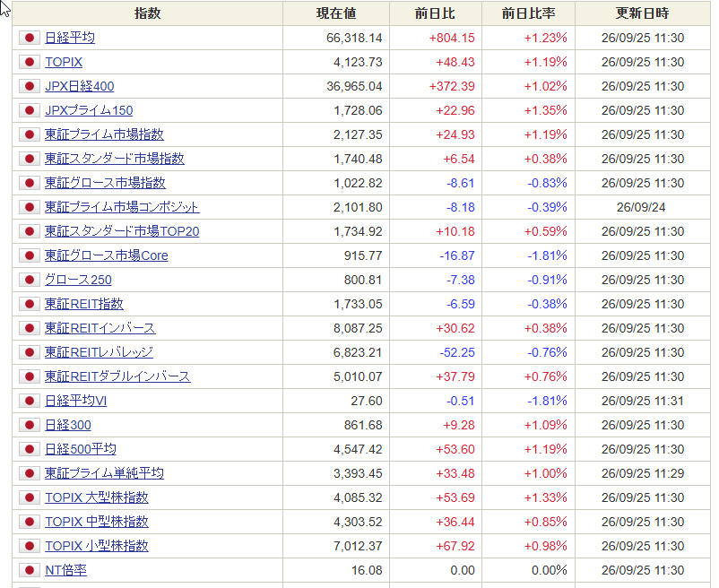Open TOPIX 小型株指数 link
The height and width of the screenshot is (588, 719).
97,546
